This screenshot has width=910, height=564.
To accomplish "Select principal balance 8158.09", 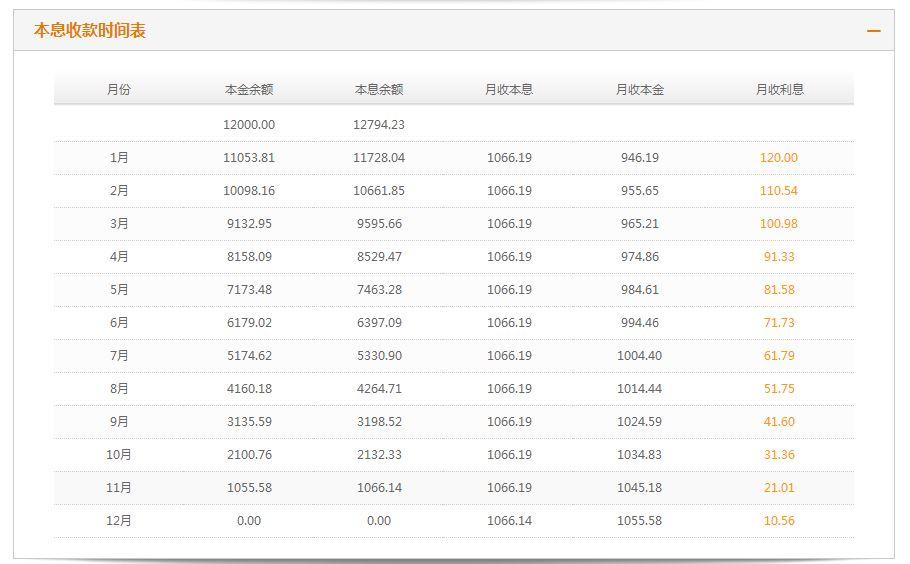I will [249, 257].
